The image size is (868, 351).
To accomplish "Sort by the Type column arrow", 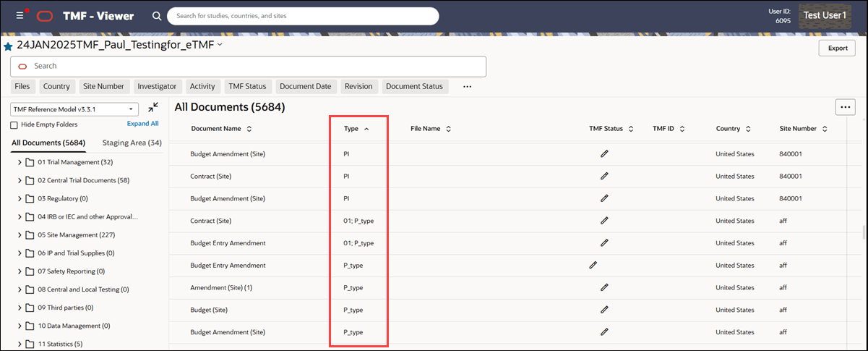I will [366, 129].
